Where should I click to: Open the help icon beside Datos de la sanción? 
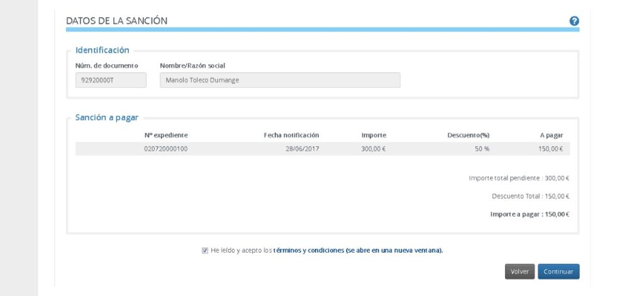pos(574,21)
